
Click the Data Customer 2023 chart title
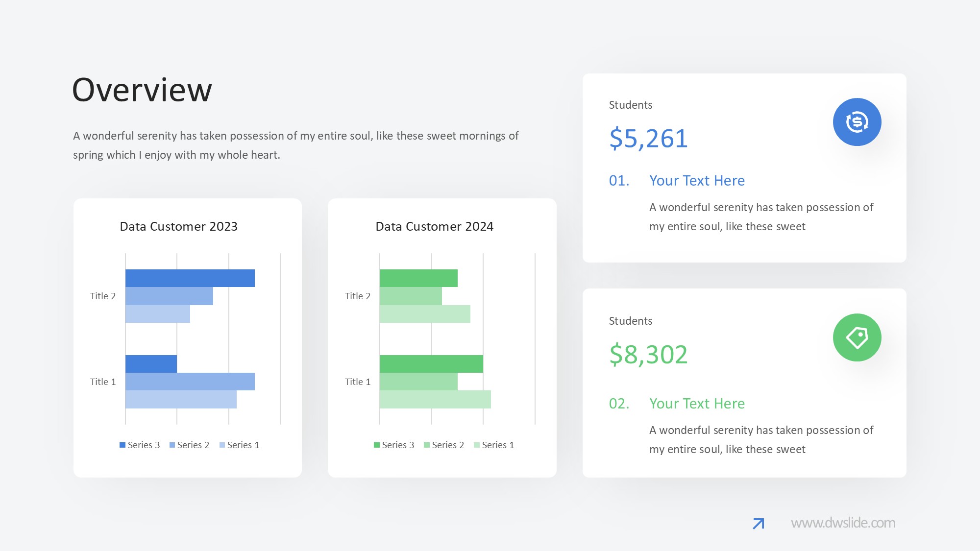point(178,226)
